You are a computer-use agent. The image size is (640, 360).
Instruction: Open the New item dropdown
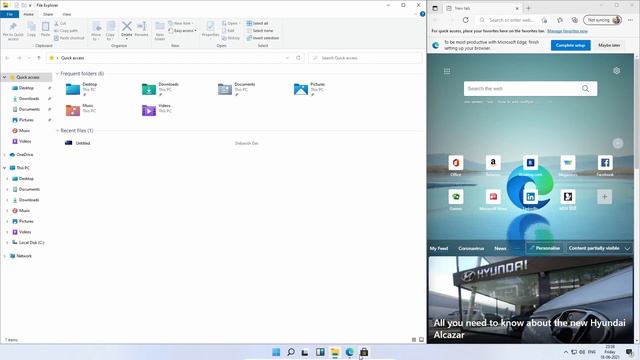[x=180, y=23]
